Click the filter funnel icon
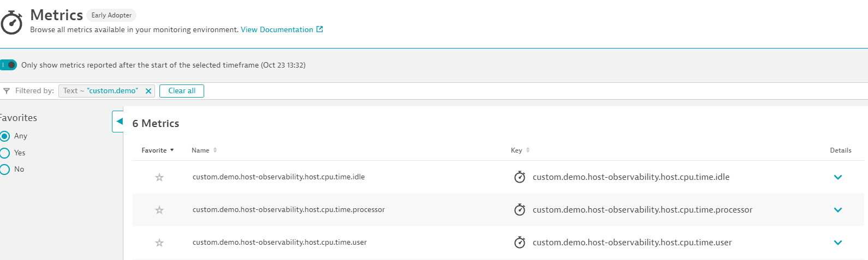The height and width of the screenshot is (260, 868). point(7,91)
